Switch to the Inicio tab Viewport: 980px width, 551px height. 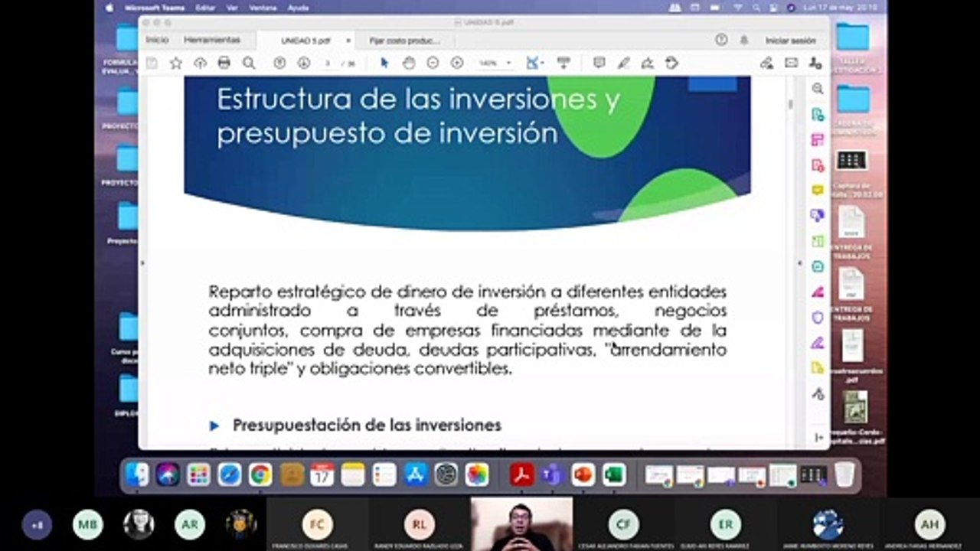[x=157, y=40]
